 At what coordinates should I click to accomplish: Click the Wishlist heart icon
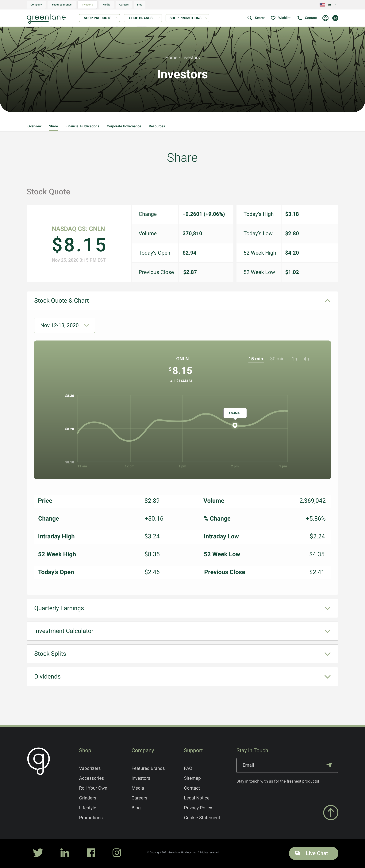pyautogui.click(x=273, y=18)
